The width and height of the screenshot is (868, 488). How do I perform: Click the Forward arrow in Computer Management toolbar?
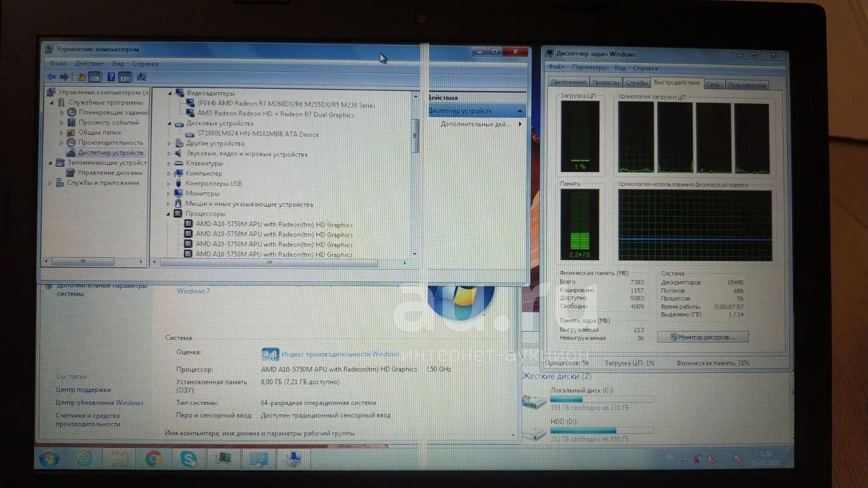click(65, 77)
